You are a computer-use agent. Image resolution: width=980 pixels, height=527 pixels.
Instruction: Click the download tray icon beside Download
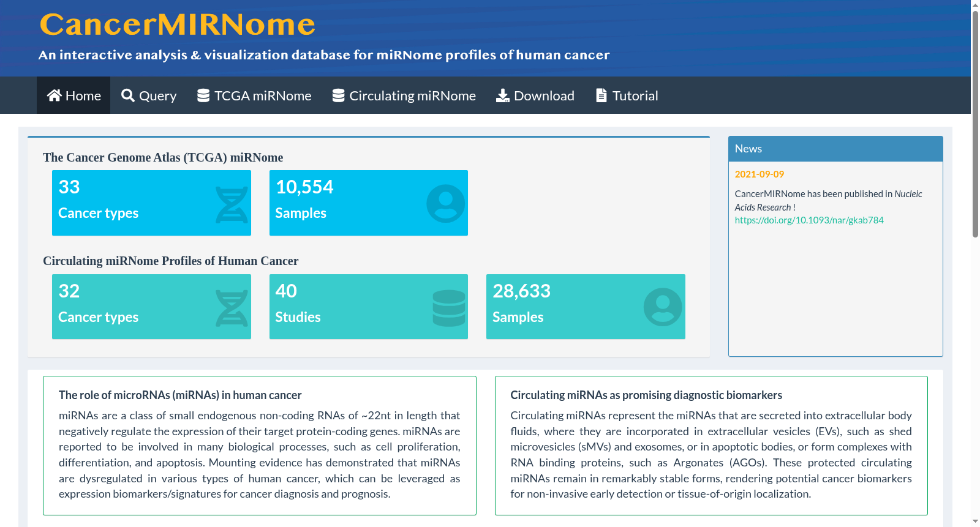(x=503, y=95)
